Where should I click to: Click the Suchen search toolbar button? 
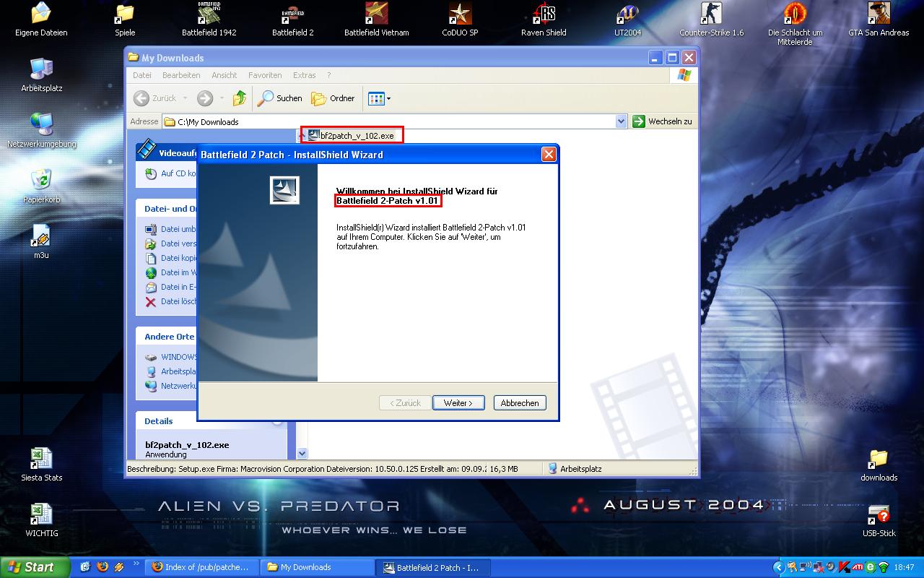pos(280,98)
